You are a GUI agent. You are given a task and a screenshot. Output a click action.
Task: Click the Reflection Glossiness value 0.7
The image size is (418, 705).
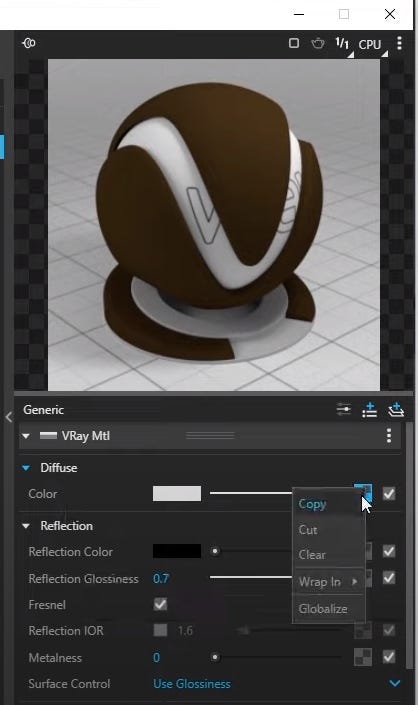pos(161,578)
